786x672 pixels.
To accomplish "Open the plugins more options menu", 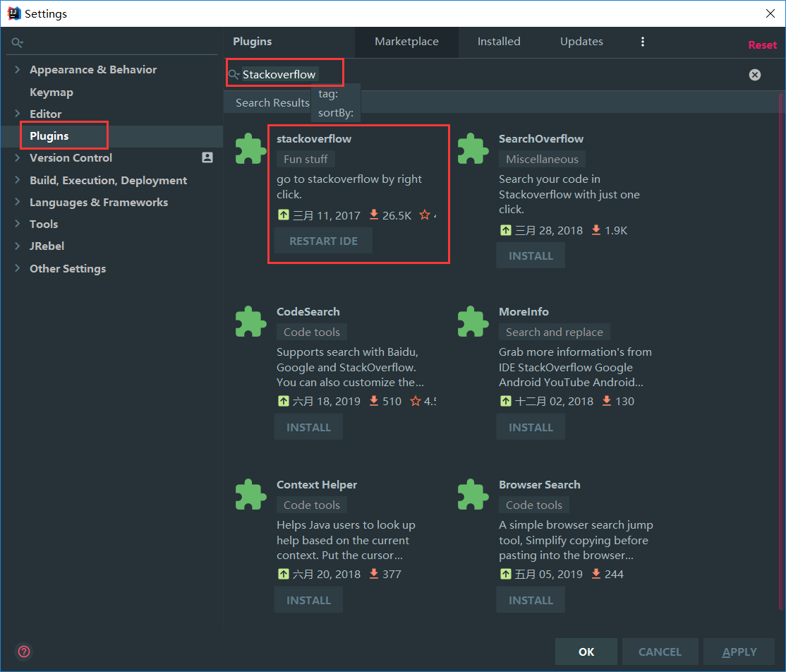I will coord(642,42).
